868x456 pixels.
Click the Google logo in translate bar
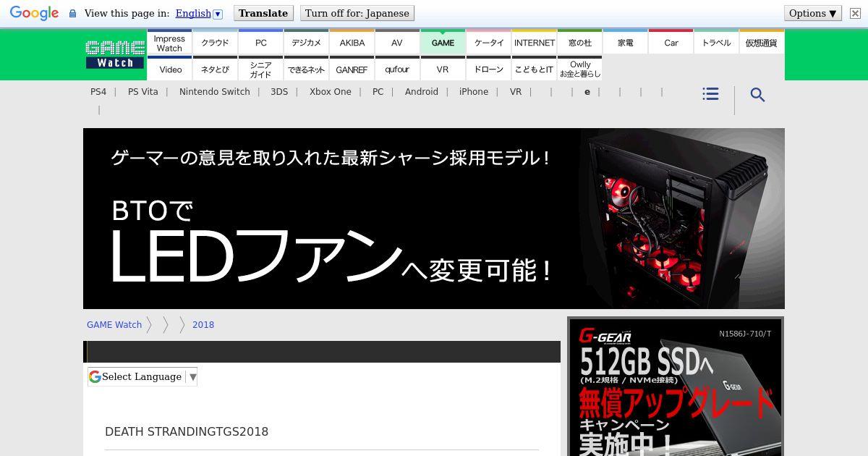[34, 13]
